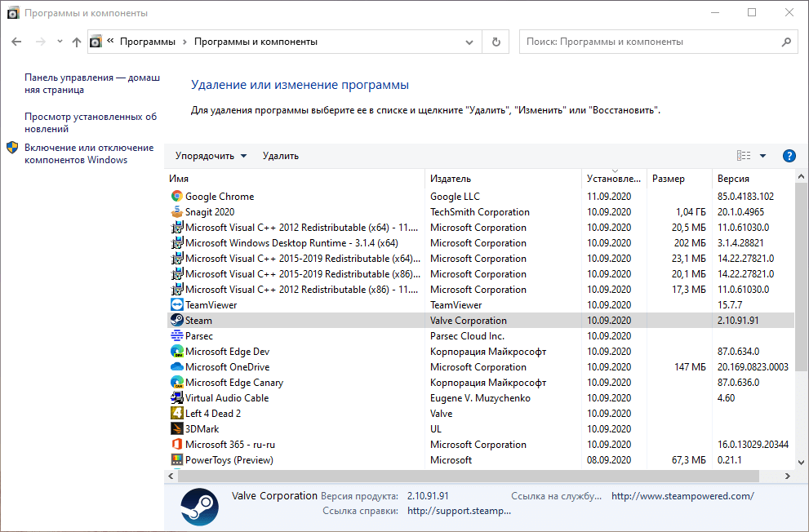
Task: Click the 3DMark program icon
Action: pos(177,428)
